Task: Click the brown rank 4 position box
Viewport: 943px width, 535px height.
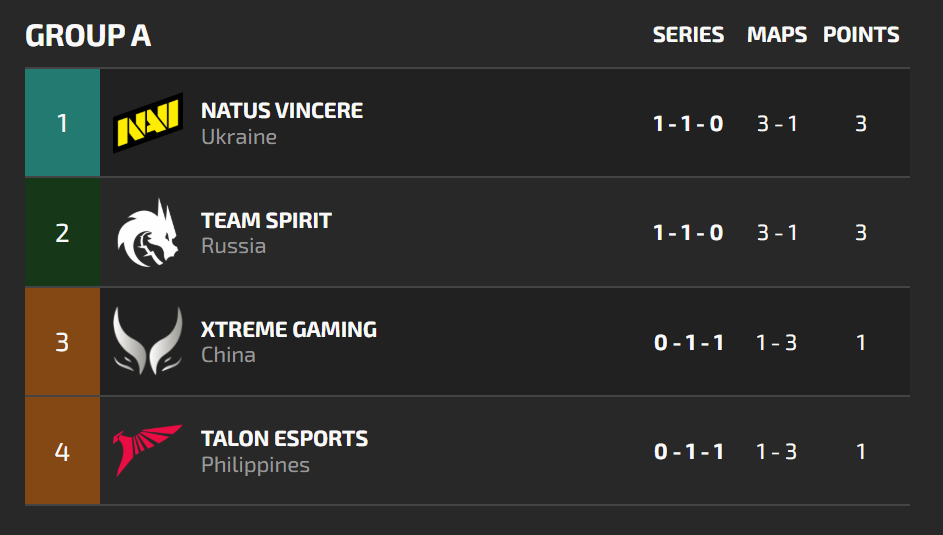Action: [62, 451]
